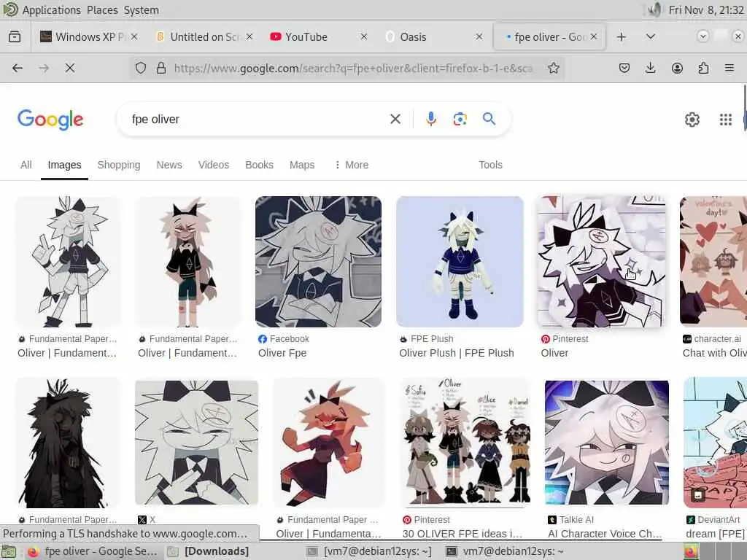Click the Oliver Plush | FPE Plush link

457,353
